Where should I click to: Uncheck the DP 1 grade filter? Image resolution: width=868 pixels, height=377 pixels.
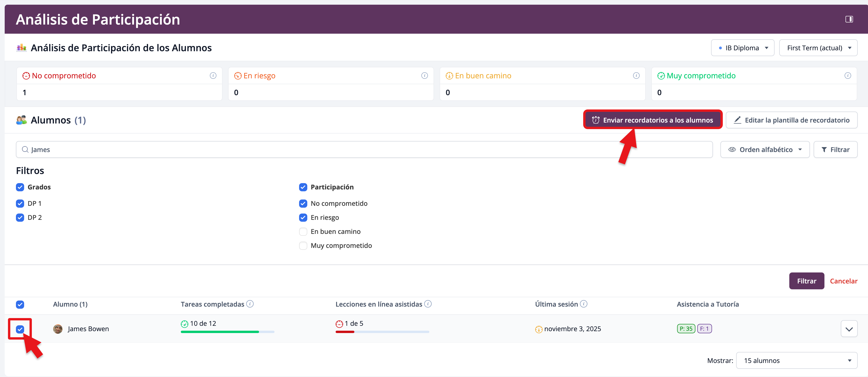20,203
